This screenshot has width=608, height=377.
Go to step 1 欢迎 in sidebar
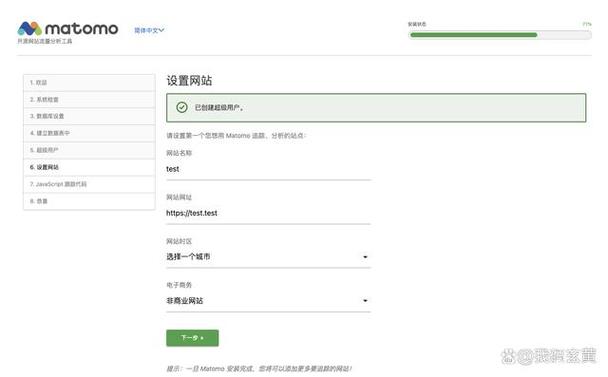(x=89, y=83)
